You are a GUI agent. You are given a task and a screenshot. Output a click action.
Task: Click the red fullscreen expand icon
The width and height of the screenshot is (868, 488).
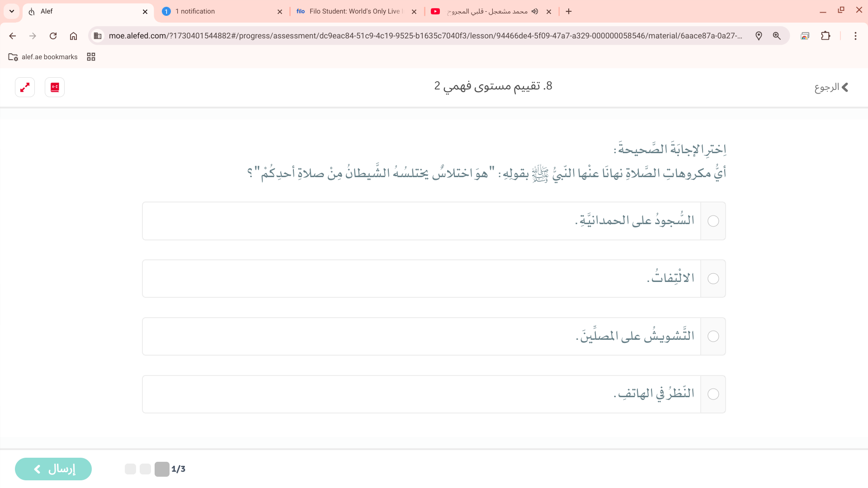25,87
